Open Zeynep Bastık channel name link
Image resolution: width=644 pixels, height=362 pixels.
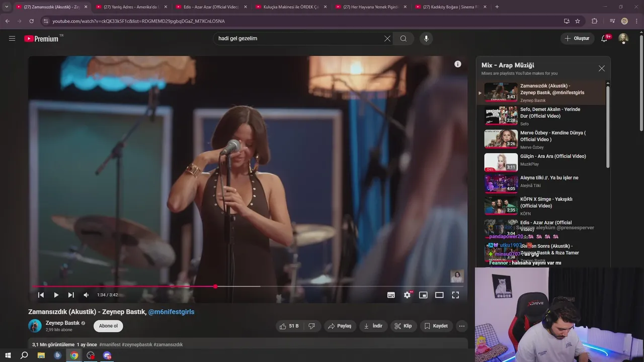pyautogui.click(x=62, y=323)
